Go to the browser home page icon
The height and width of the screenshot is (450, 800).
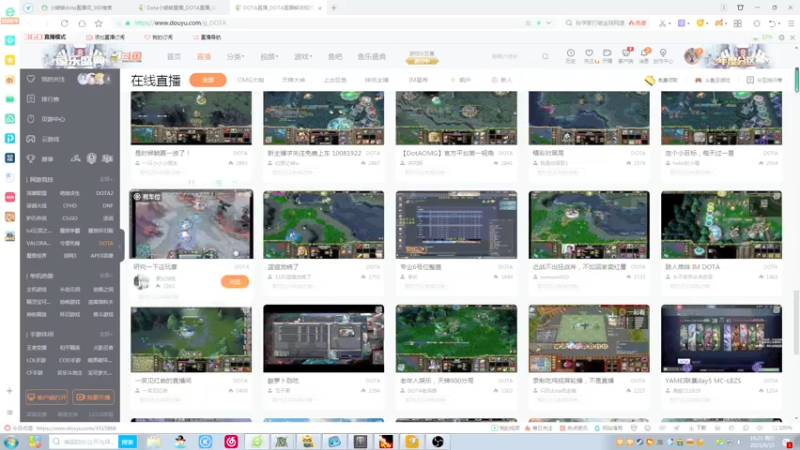coord(82,23)
